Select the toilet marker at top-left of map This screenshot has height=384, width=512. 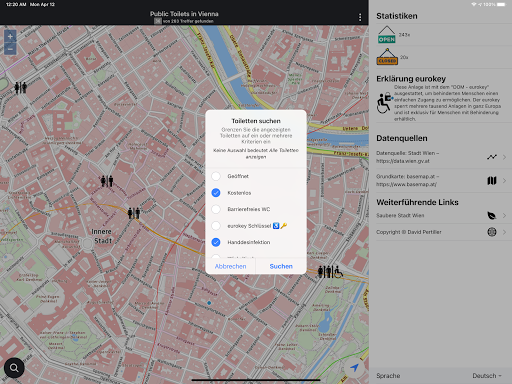coord(20,88)
